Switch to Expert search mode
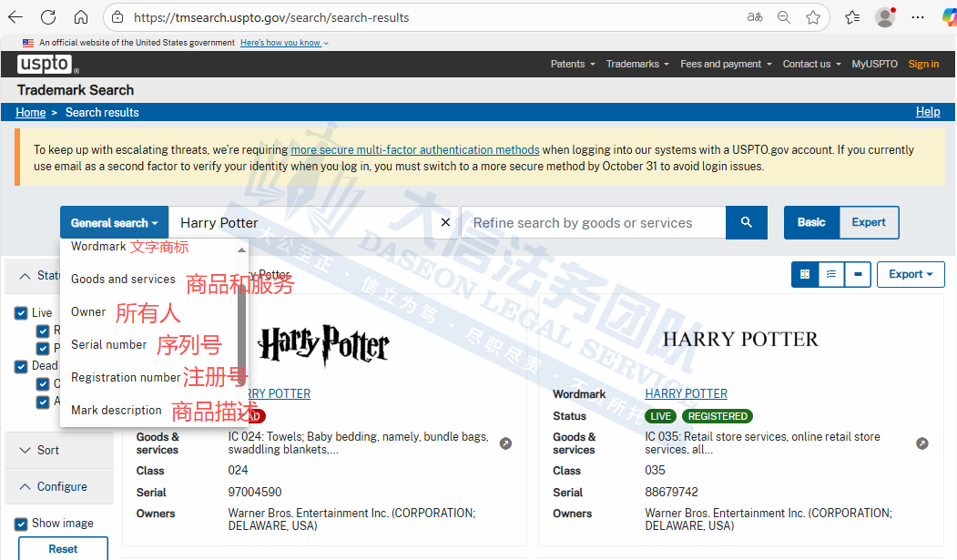This screenshot has width=957, height=560. pos(869,223)
